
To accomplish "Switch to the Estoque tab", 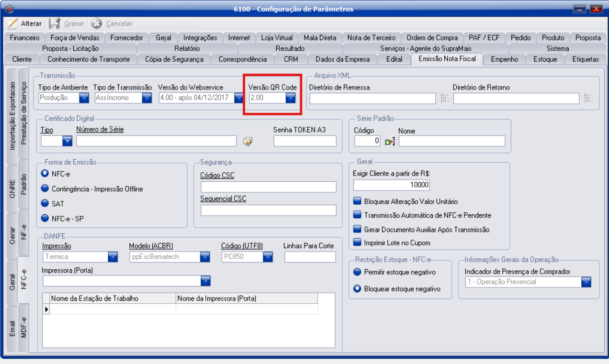I will [x=545, y=59].
